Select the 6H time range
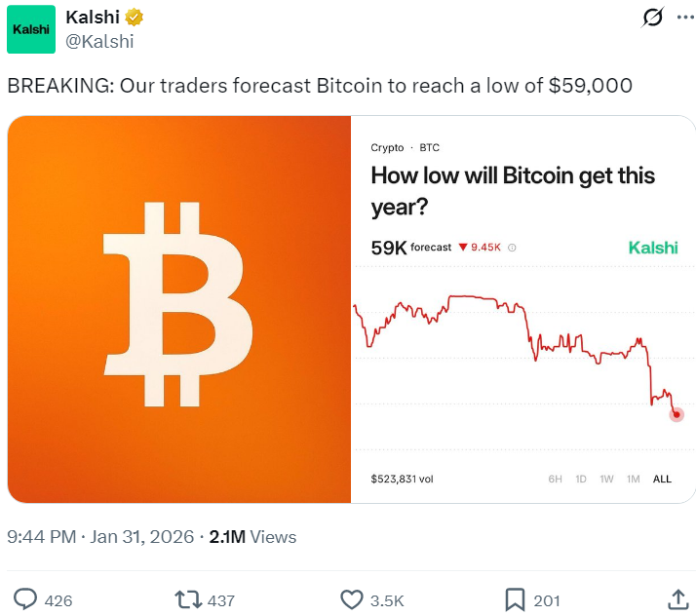 (x=556, y=479)
